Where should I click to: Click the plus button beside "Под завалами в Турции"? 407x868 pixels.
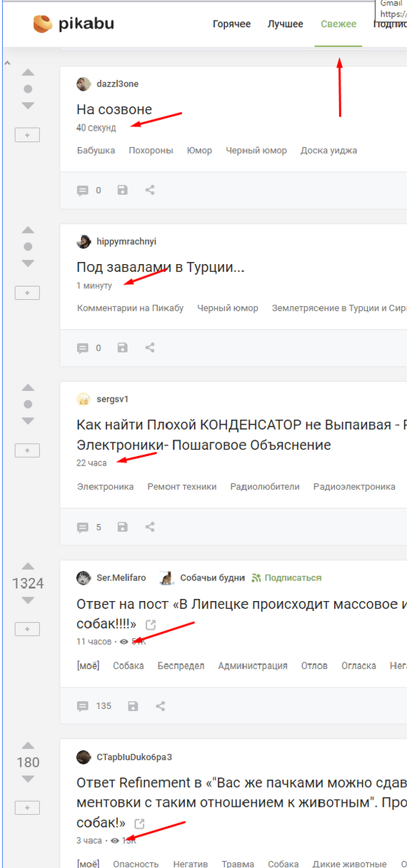[x=27, y=293]
